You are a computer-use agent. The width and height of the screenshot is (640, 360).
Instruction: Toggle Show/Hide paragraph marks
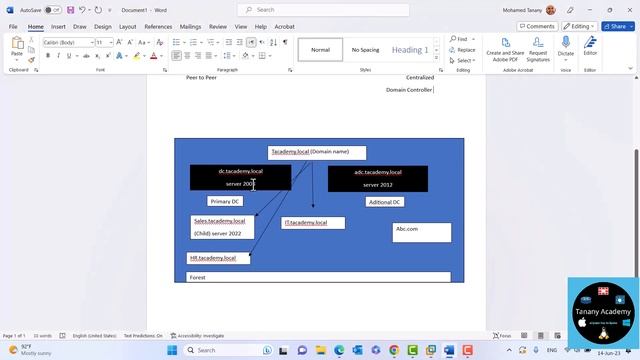tap(285, 42)
